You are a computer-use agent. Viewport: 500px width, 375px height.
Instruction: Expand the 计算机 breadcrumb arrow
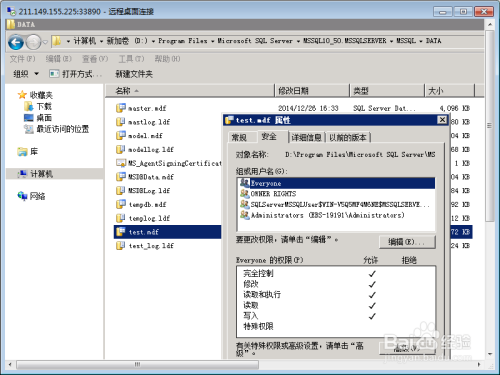(x=101, y=41)
